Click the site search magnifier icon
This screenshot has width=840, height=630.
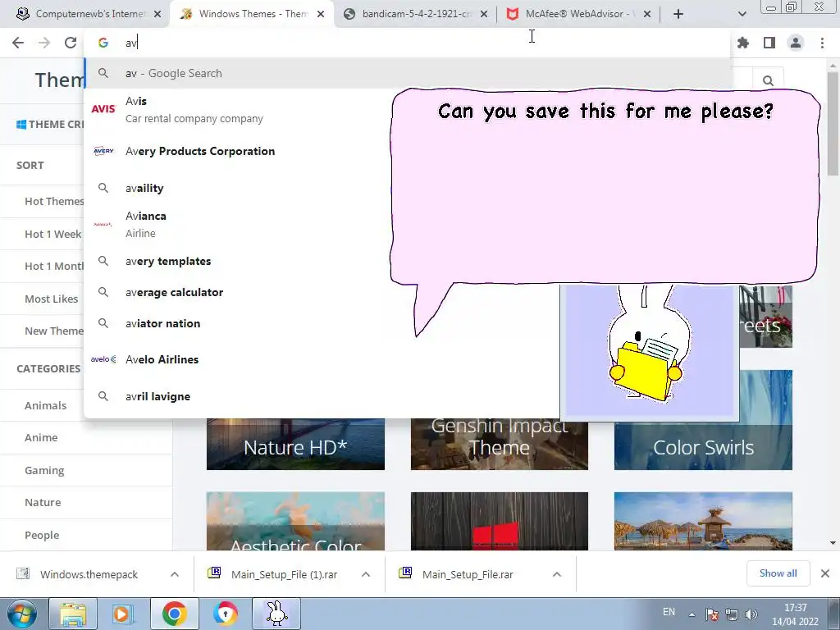(x=768, y=81)
